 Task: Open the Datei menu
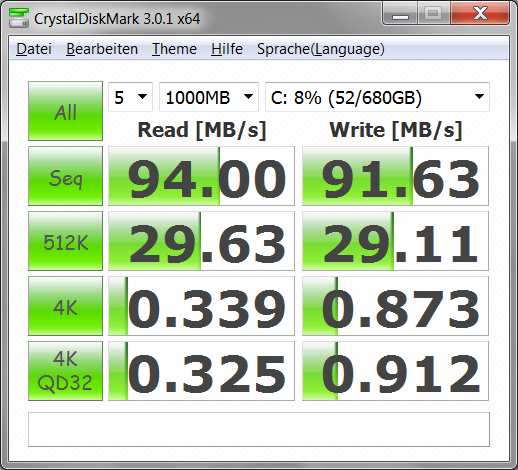(34, 49)
